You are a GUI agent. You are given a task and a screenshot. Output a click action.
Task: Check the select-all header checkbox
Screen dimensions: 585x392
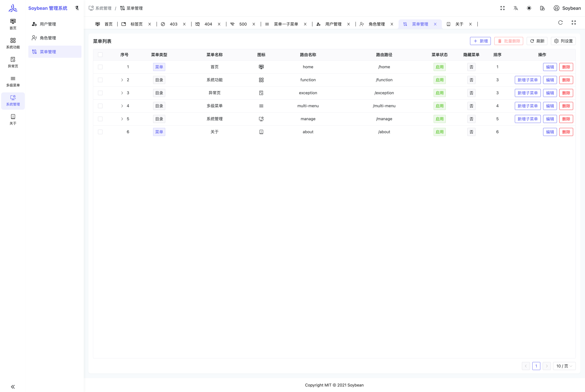[100, 55]
